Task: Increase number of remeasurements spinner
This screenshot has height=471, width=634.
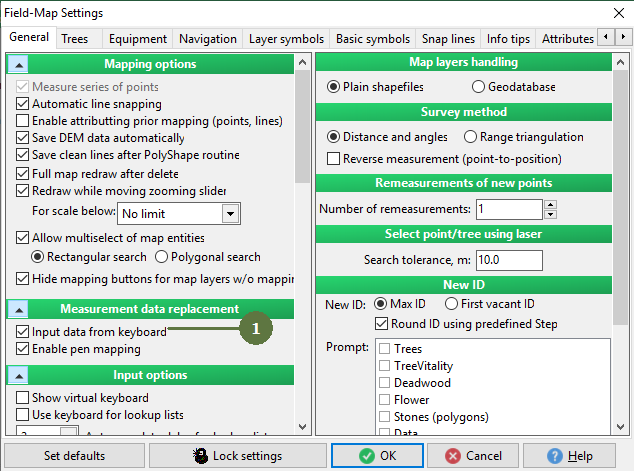Action: tap(550, 204)
